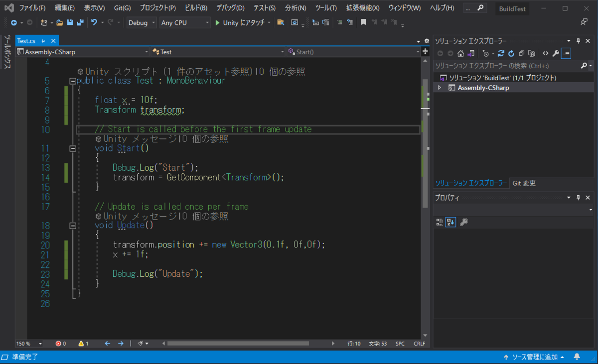Image resolution: width=598 pixels, height=364 pixels.
Task: Navigate to previous issue with left arrow
Action: (x=107, y=344)
